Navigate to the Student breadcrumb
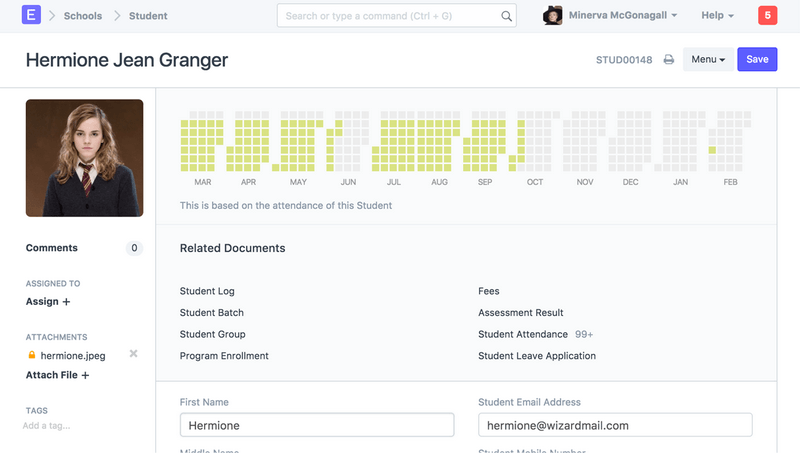800x453 pixels. tap(148, 16)
